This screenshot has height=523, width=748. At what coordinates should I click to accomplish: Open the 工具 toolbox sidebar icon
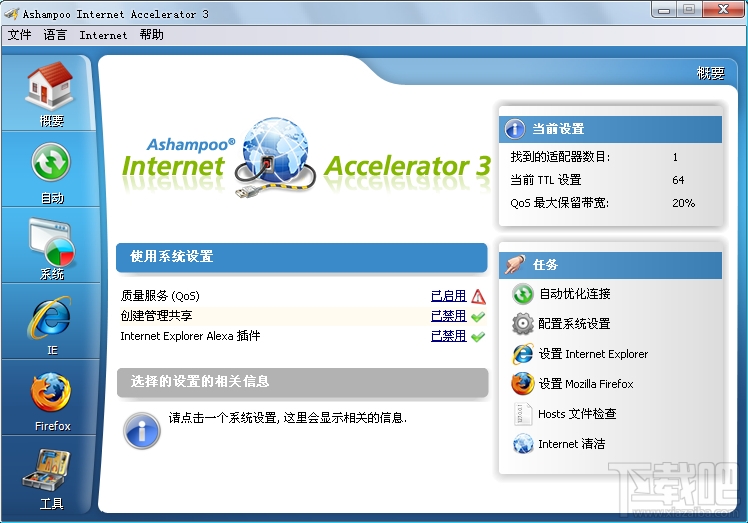coord(48,470)
